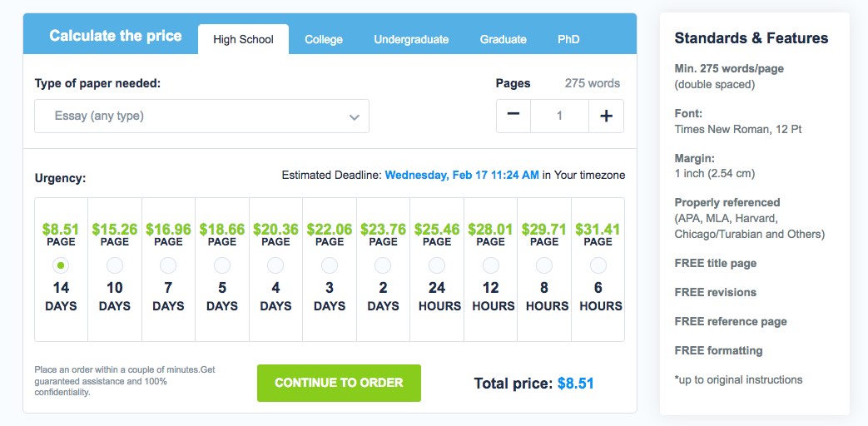Select the 12 hours deadline option
Screen dimensions: 868x426
491,265
